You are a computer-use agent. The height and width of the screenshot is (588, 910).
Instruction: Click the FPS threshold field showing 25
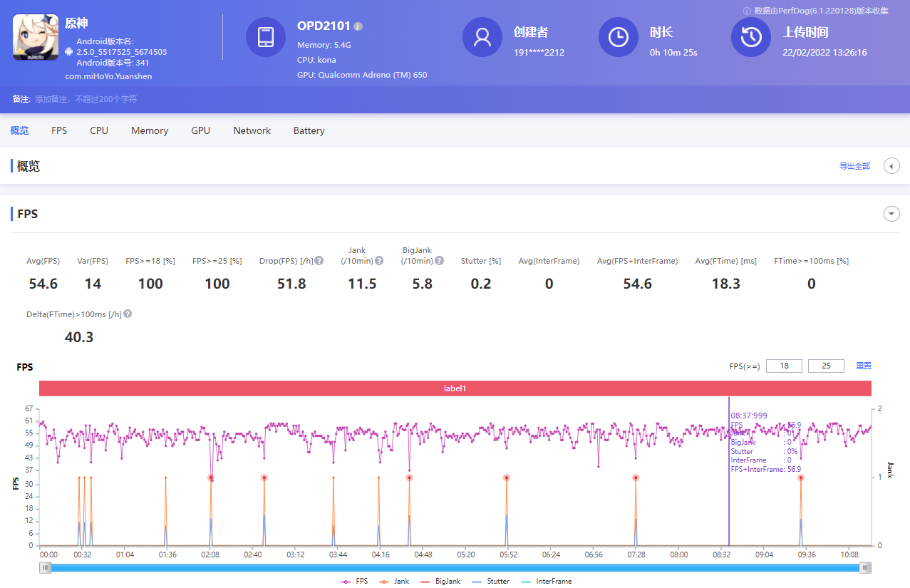[827, 366]
